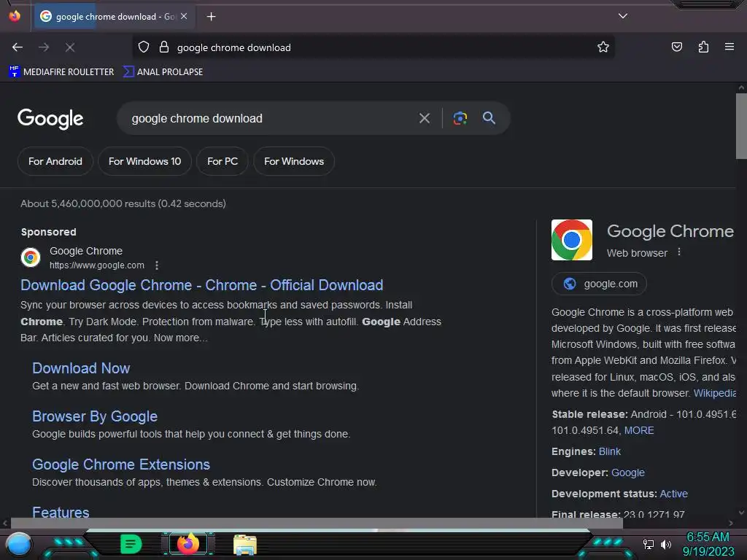Click the Firefox taskbar icon
This screenshot has height=560, width=747.
pyautogui.click(x=188, y=543)
